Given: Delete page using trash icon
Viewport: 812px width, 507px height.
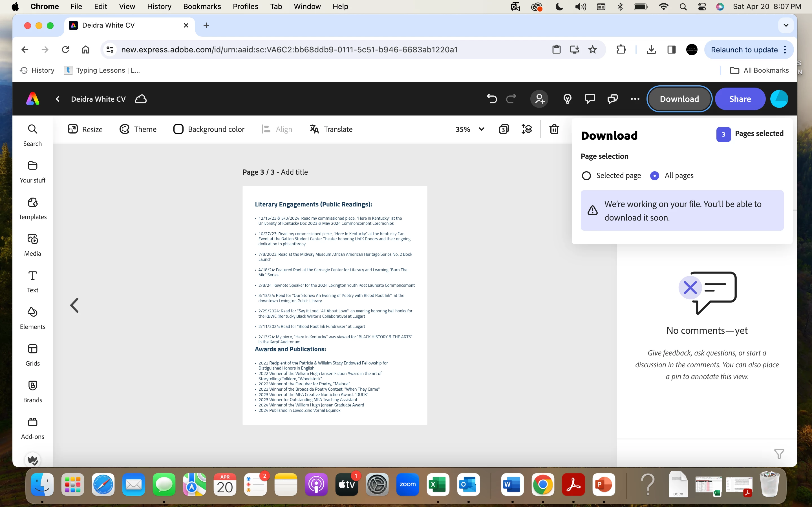Looking at the screenshot, I should (x=554, y=129).
